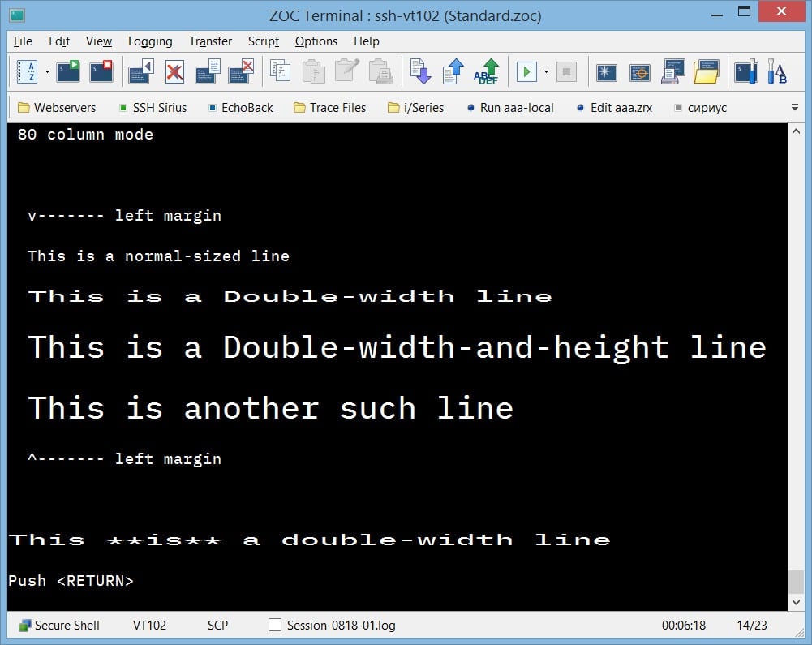Click the Run aaa-local user button
Screen dimensions: 812x645
click(x=510, y=107)
